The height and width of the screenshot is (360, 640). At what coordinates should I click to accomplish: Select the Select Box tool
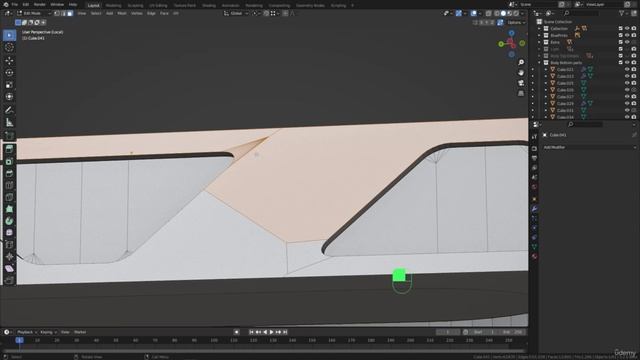(9, 35)
